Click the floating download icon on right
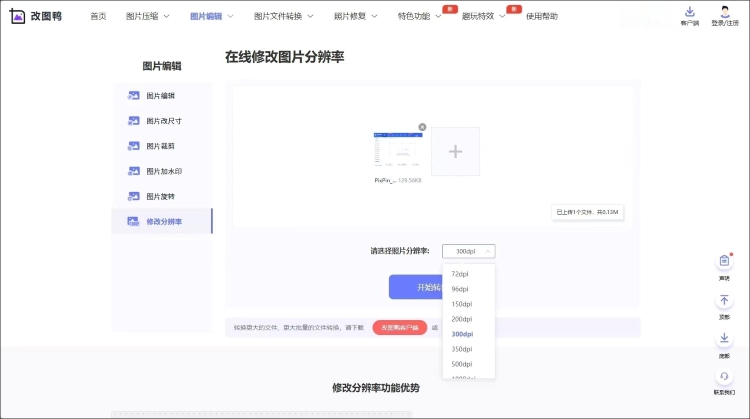Viewport: 750px width, 419px height. [724, 339]
